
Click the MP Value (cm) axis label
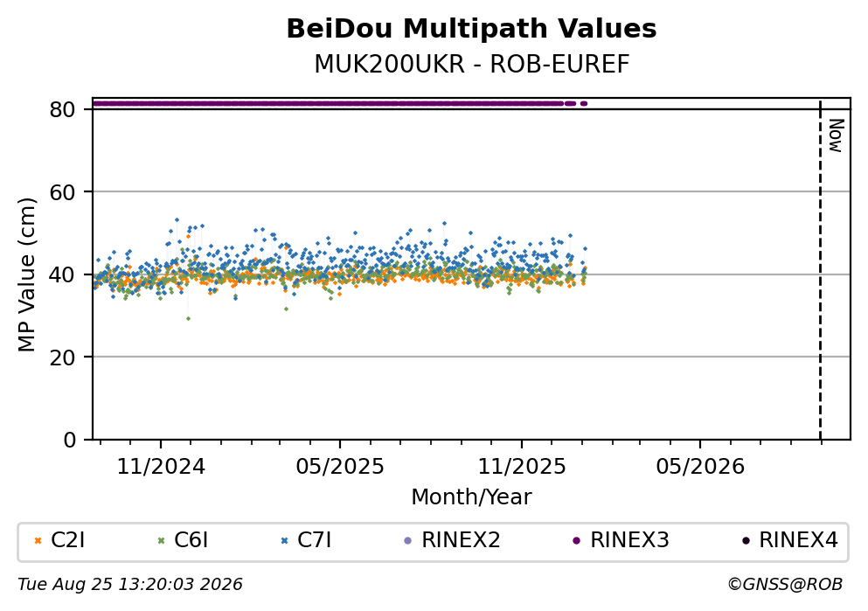tap(26, 275)
